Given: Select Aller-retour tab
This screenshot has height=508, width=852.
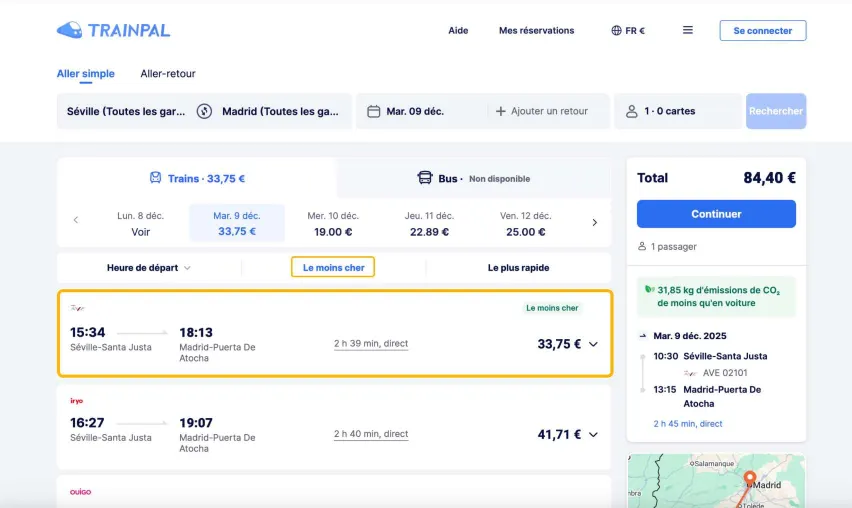Looking at the screenshot, I should coord(168,73).
